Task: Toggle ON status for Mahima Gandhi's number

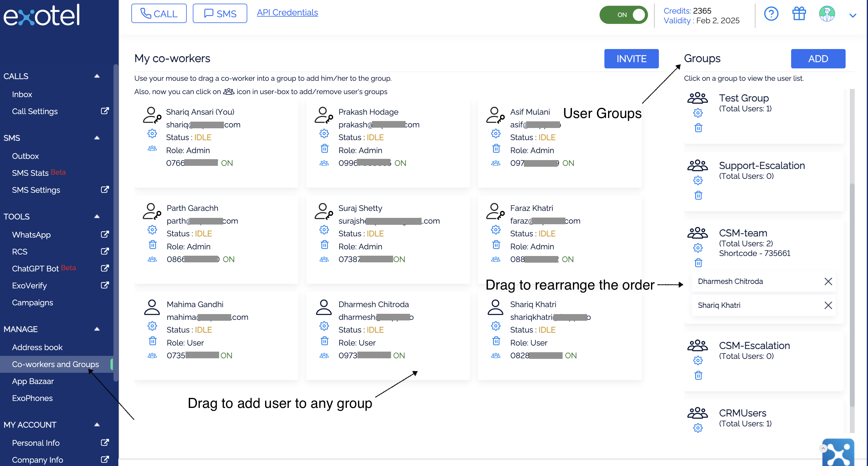Action: [x=226, y=356]
